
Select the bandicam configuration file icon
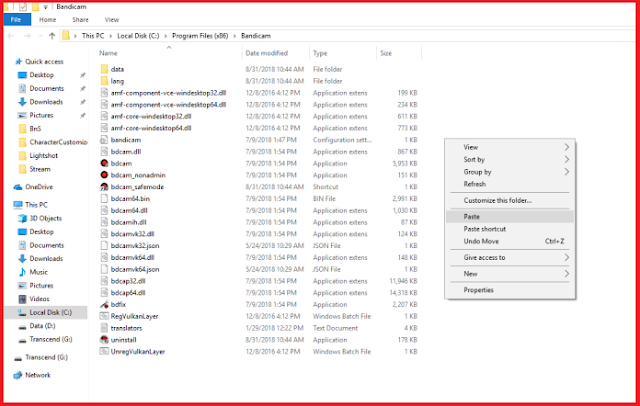[104, 140]
